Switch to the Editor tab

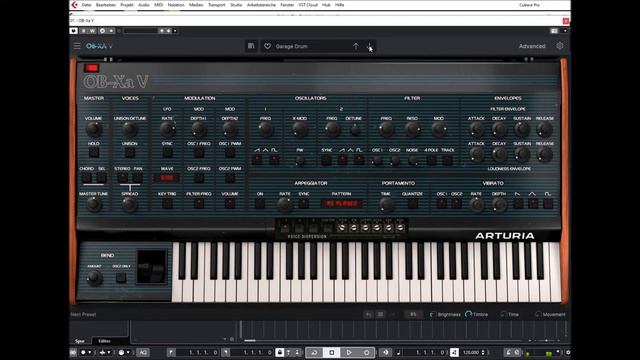[104, 341]
